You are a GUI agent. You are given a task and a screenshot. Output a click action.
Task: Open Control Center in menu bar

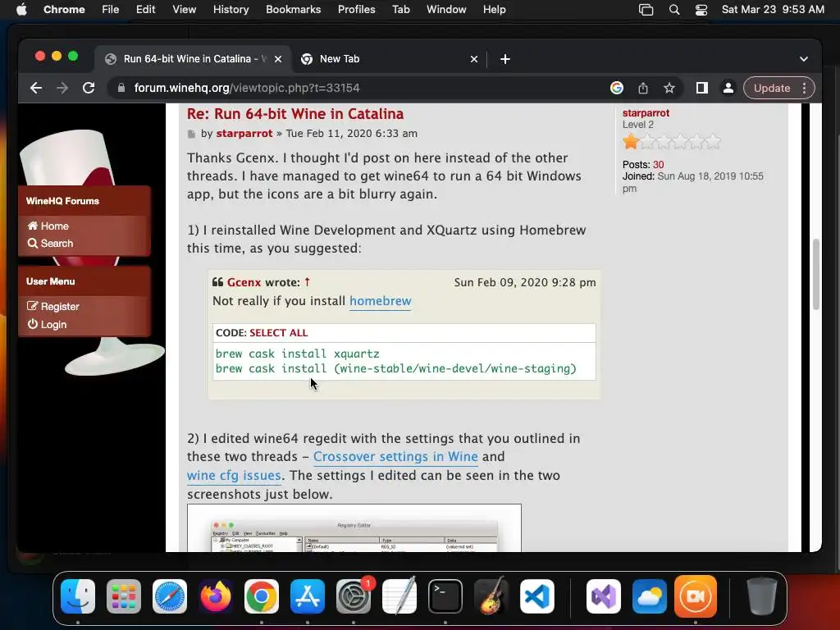point(701,10)
